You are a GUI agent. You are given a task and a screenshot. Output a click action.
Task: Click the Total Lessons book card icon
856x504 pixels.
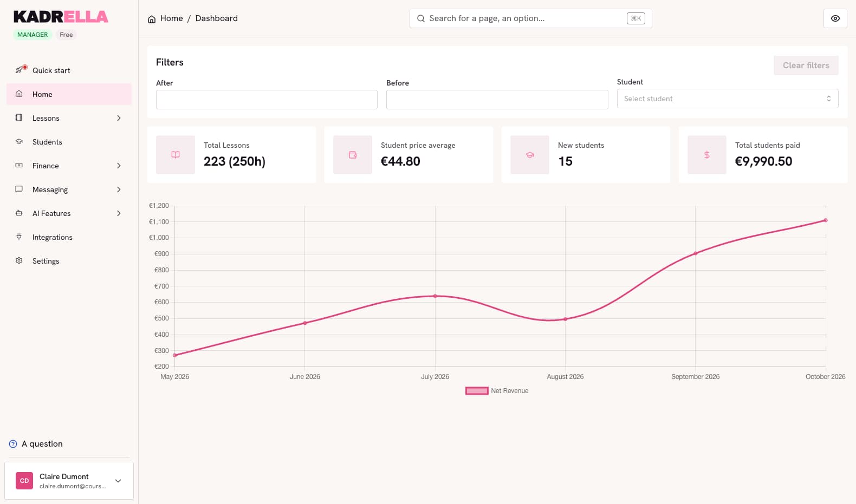(176, 155)
